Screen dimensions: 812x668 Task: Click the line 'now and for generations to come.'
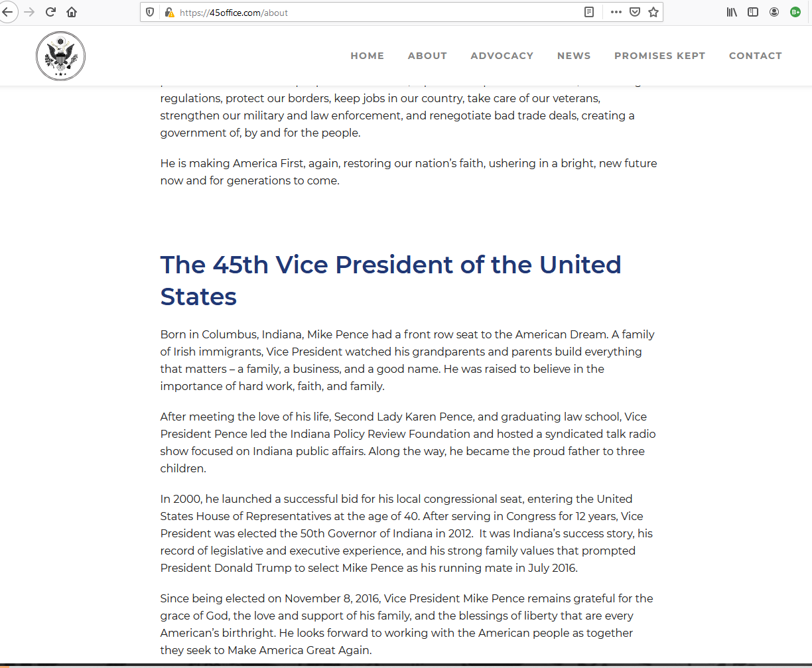pos(249,180)
